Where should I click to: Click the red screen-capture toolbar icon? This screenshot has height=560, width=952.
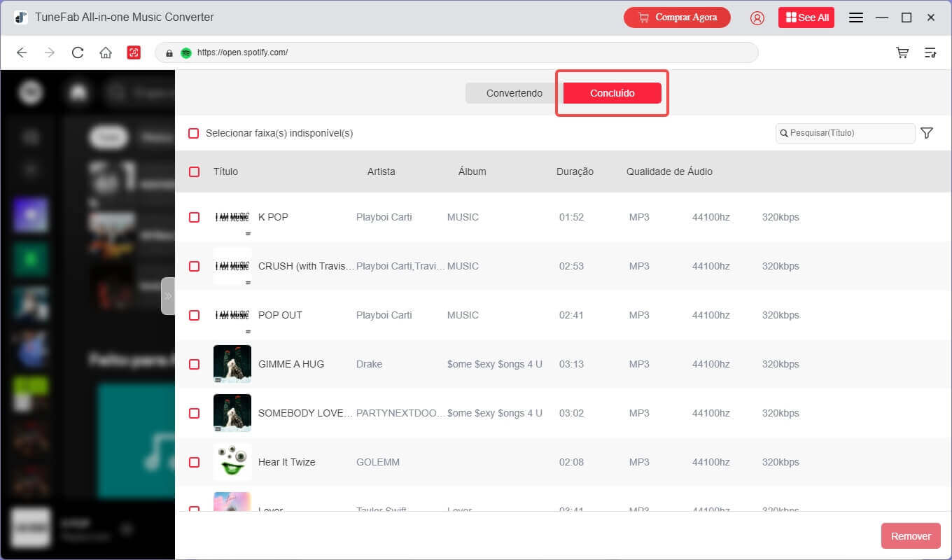[x=134, y=52]
